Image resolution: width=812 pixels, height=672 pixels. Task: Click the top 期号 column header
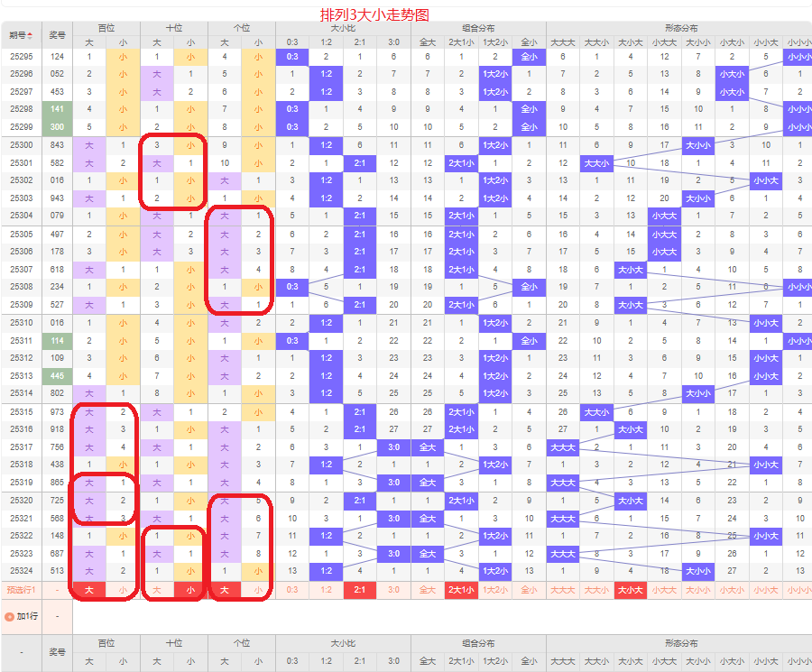pos(22,35)
